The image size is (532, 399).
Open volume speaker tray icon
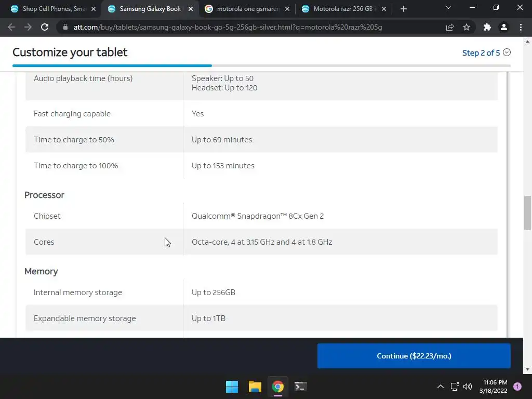tap(468, 387)
